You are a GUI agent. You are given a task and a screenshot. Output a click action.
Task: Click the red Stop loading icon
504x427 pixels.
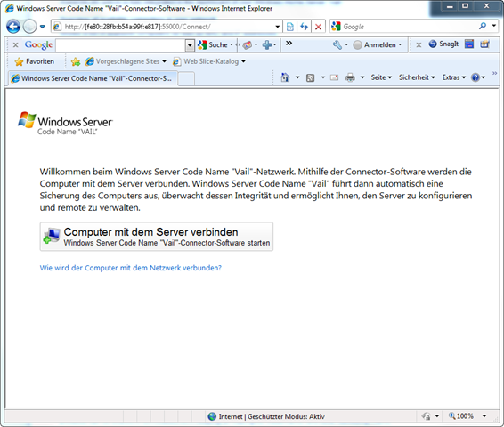[x=318, y=27]
